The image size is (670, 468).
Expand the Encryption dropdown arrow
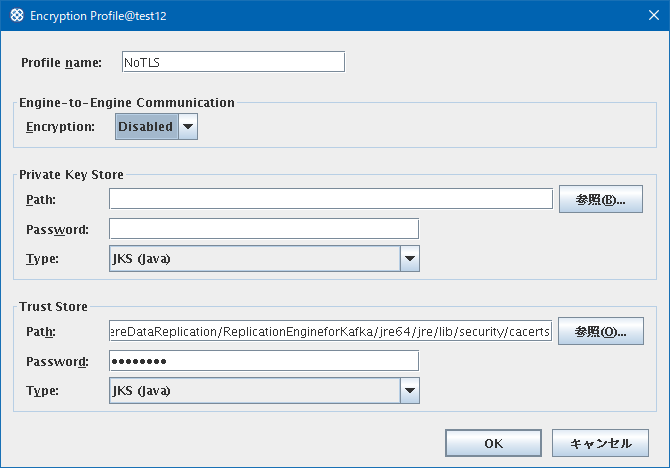pos(188,127)
